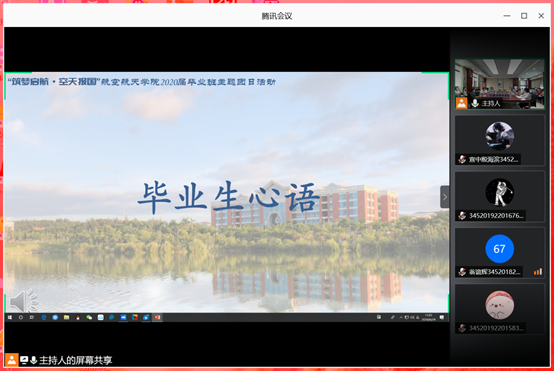Click the WeChat icon in shared taskbar
554x371 pixels.
coord(89,317)
